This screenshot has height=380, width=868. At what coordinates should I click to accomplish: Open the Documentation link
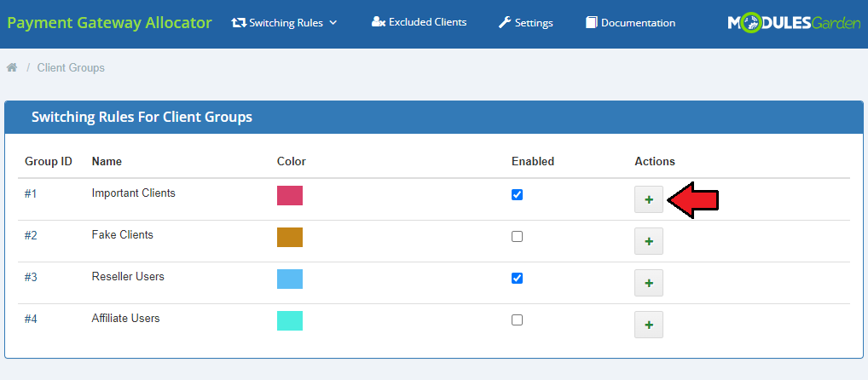630,23
